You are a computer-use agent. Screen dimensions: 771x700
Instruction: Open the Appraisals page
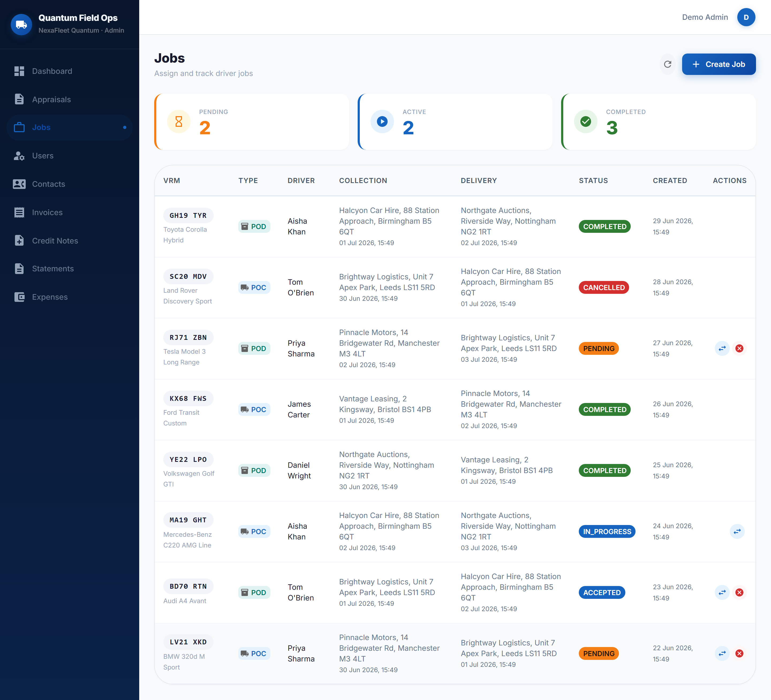click(x=70, y=99)
